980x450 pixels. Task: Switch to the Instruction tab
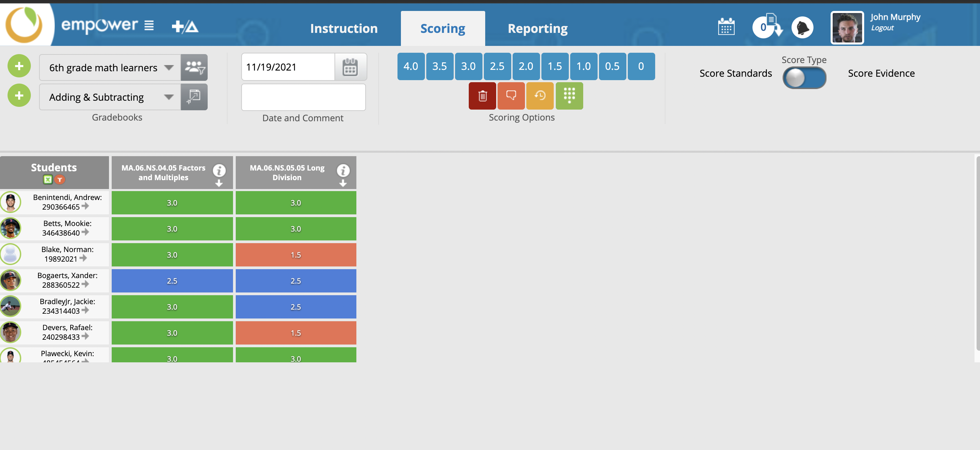[x=344, y=28]
